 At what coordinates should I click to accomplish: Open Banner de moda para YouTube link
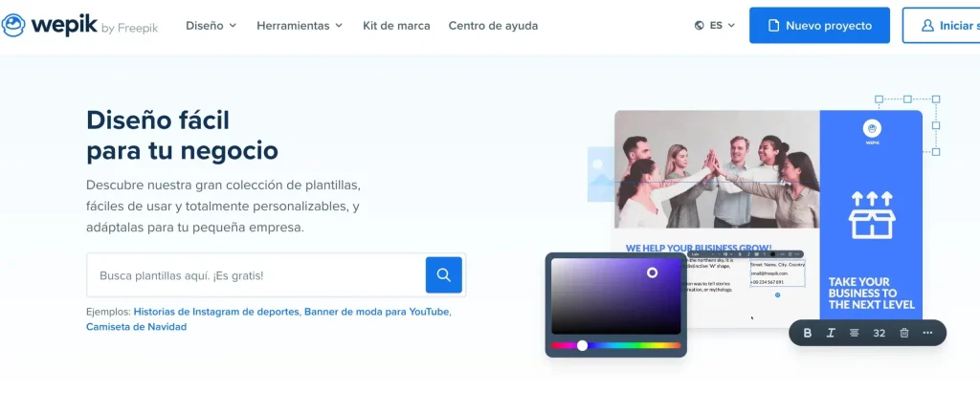point(376,311)
